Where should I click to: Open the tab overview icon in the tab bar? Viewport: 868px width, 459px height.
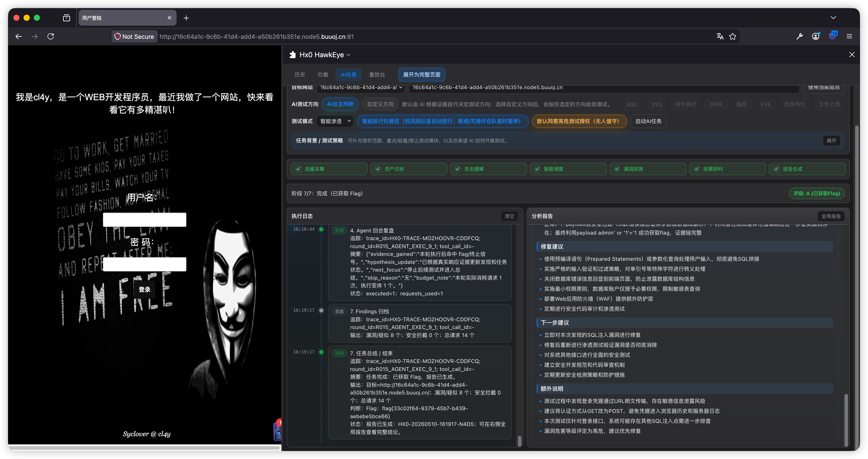[x=66, y=18]
